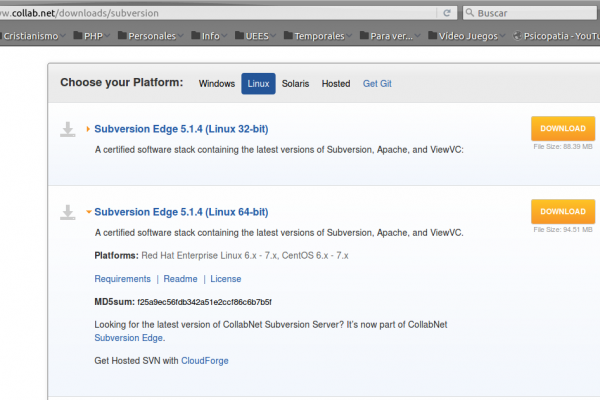Open the UEES folder dropdown chevron

tap(273, 36)
